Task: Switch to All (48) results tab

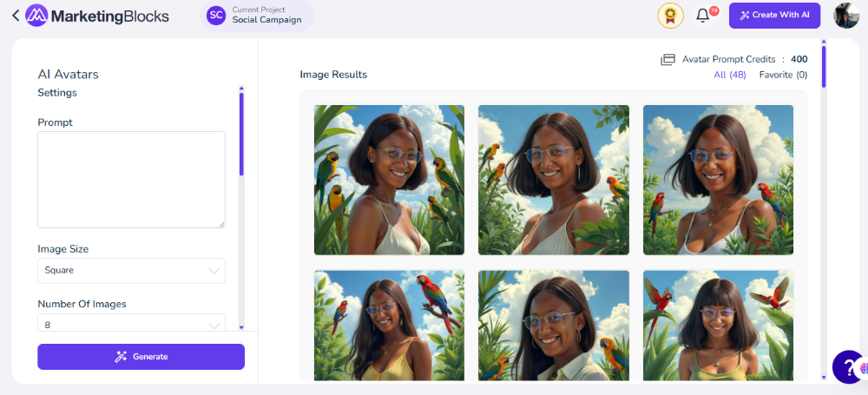Action: 730,75
